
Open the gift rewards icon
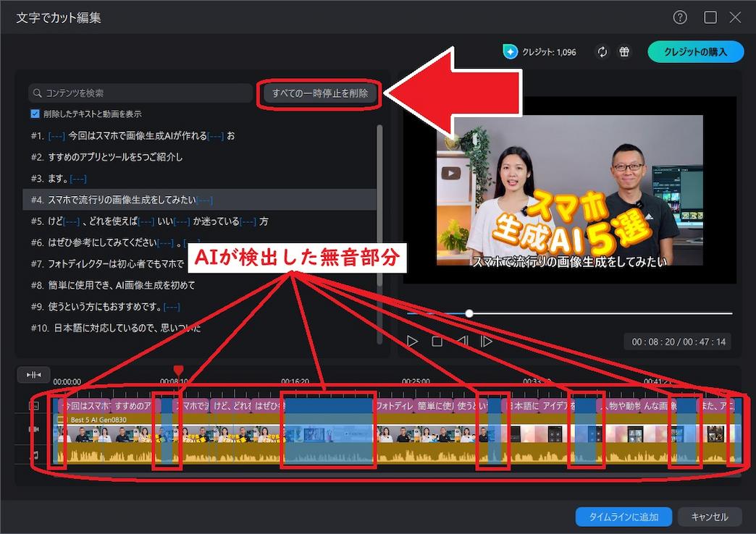(623, 51)
